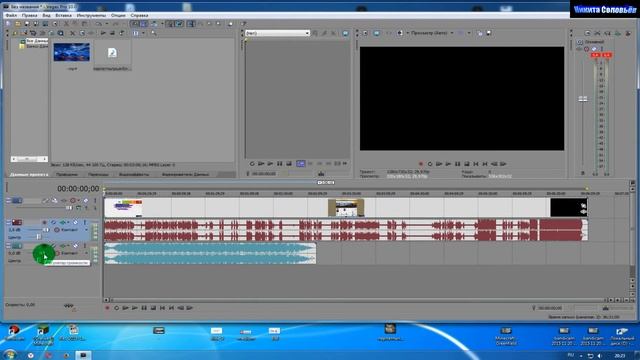Click Play From Start under the video preview

439,164
